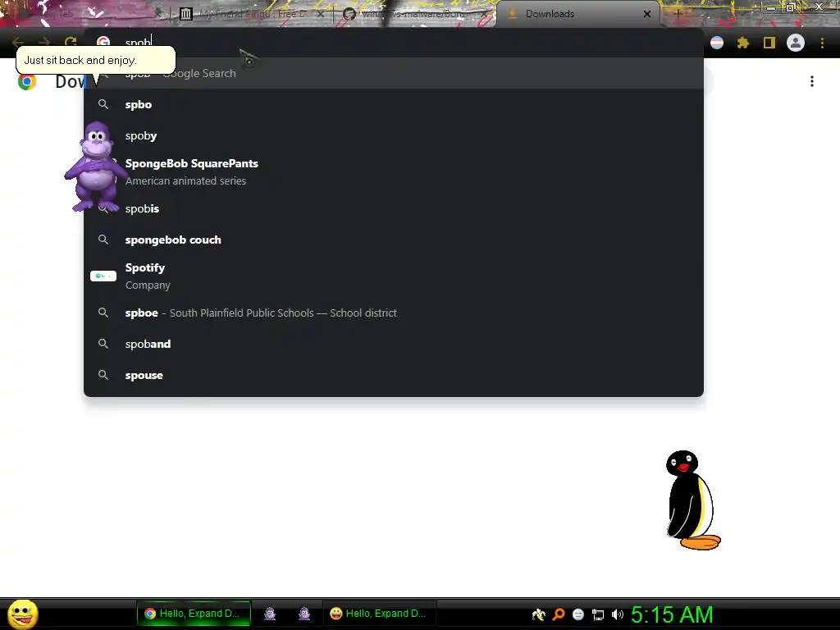The image size is (840, 630).
Task: Switch to My Friend Pingu tab
Action: 252,14
